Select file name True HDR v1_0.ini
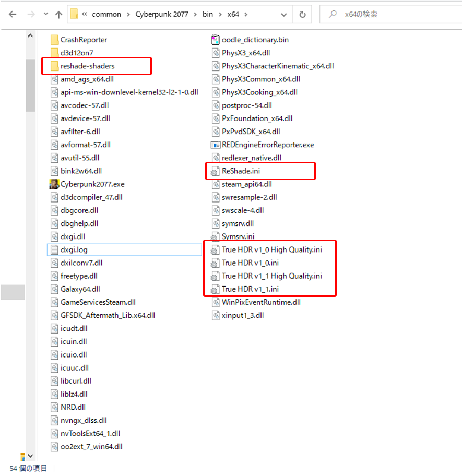 click(250, 263)
